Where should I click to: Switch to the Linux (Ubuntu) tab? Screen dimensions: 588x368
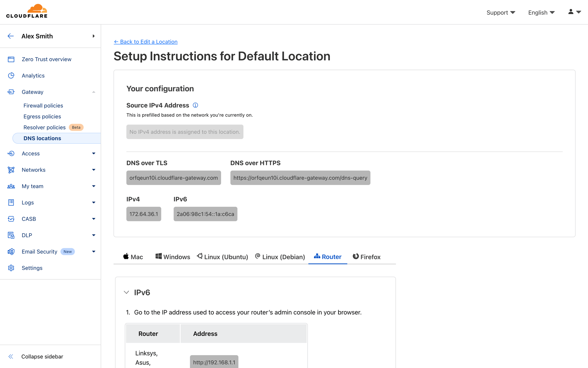pos(222,257)
